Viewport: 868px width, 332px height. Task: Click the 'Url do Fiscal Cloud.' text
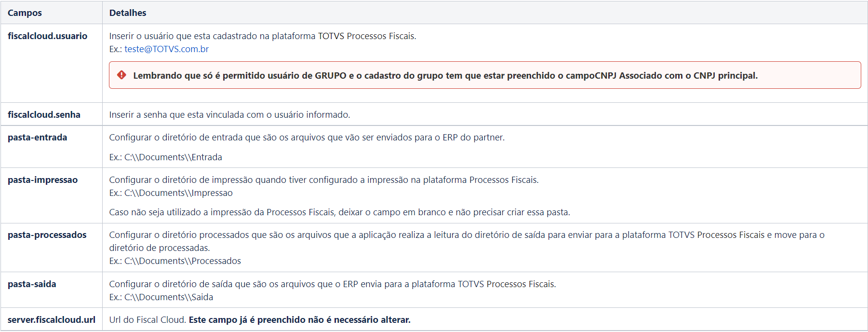(x=147, y=320)
